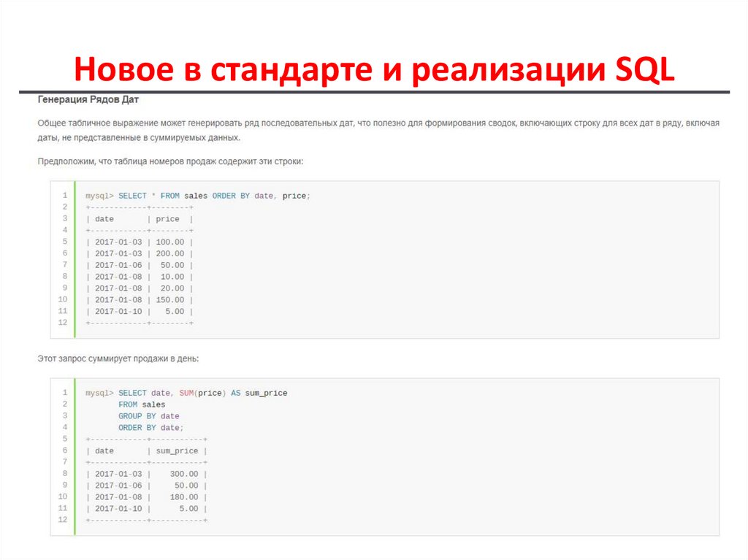The width and height of the screenshot is (748, 560).
Task: Click the "sum_price" column header
Action: 177,450
